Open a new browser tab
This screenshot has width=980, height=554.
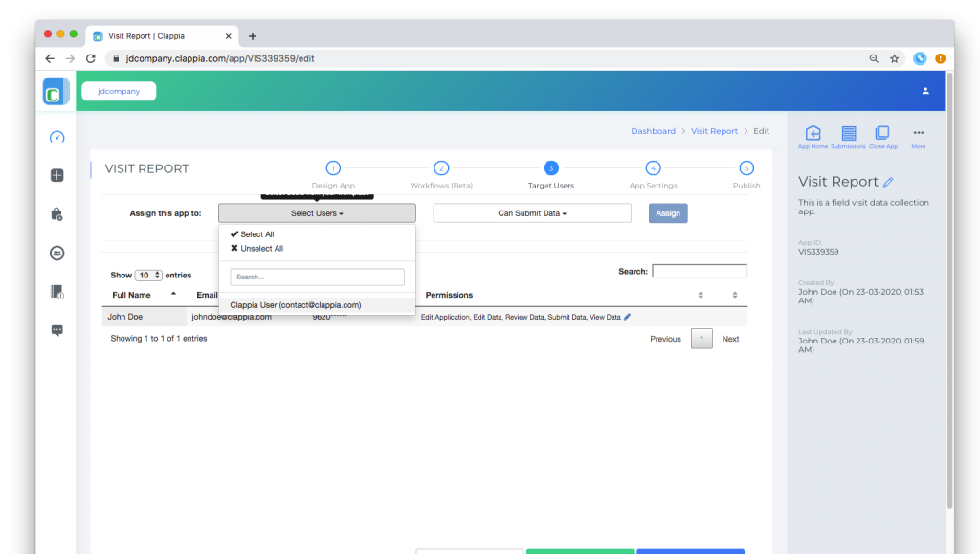253,36
